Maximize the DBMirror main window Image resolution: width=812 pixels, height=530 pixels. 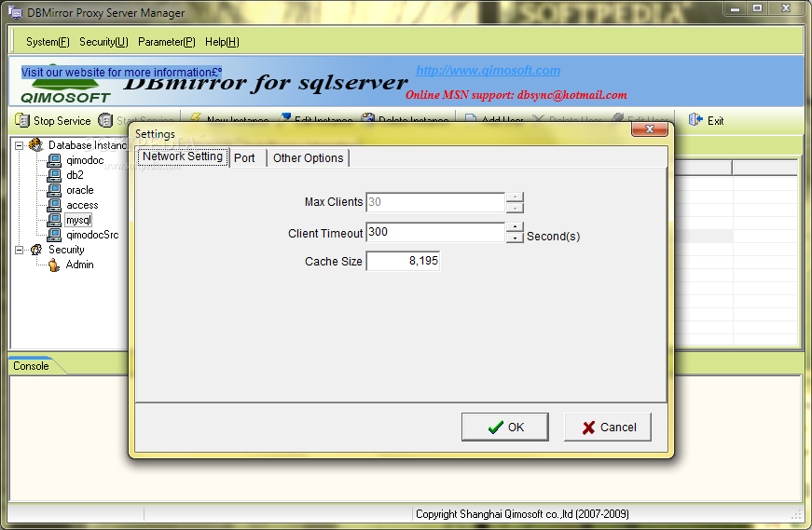point(758,8)
